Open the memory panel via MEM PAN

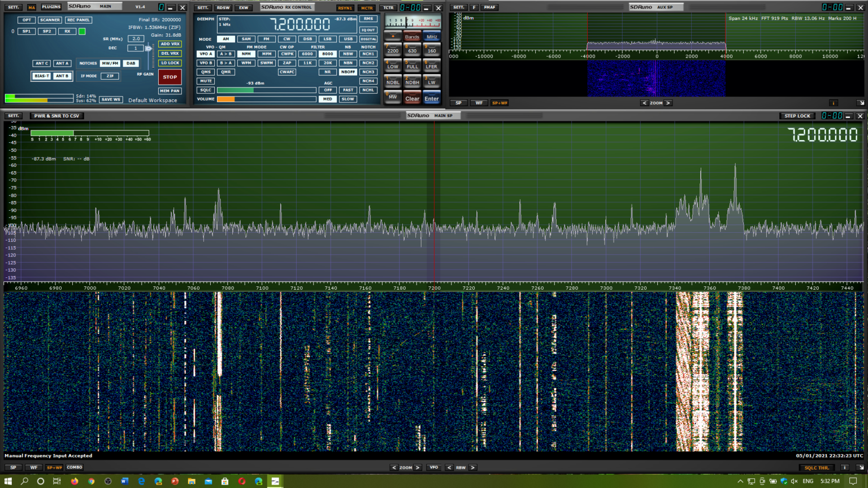(170, 90)
